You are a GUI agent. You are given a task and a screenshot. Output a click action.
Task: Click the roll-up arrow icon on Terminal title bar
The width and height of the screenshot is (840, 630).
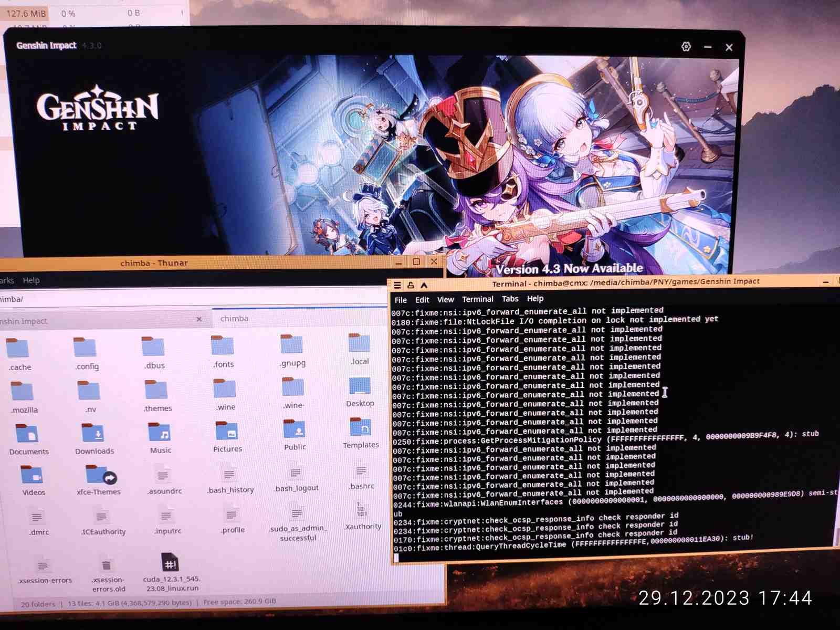click(424, 285)
